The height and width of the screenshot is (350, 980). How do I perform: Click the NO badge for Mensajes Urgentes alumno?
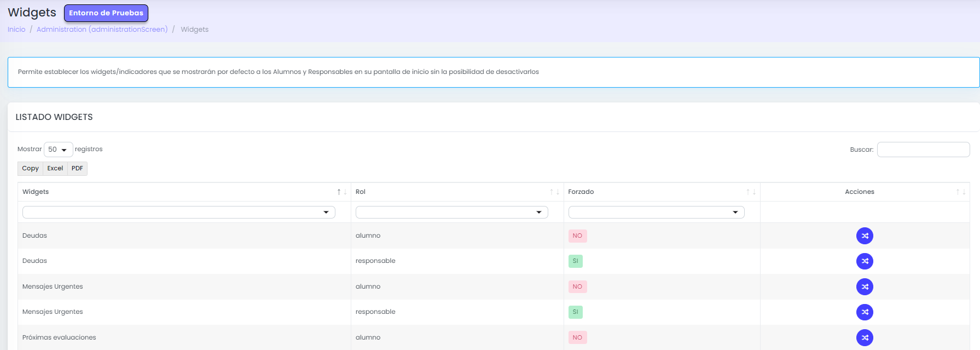tap(577, 287)
